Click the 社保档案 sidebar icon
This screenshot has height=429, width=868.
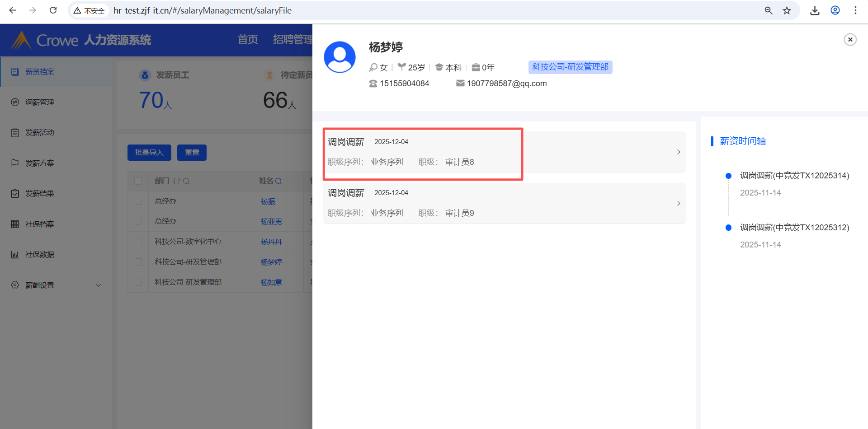15,224
